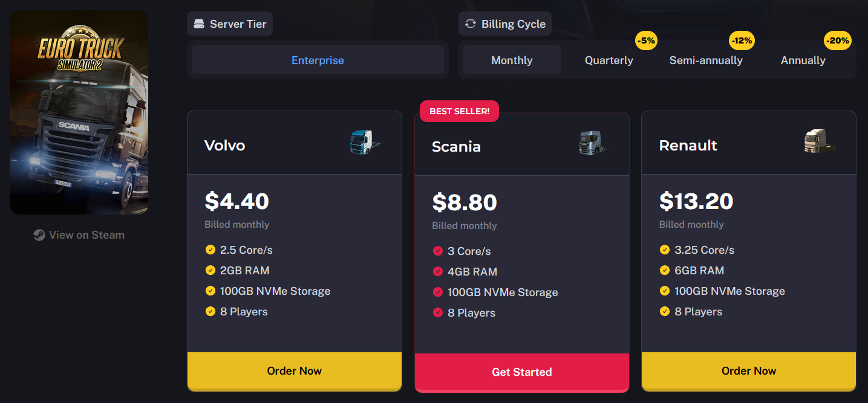This screenshot has width=868, height=403.
Task: Select Annually billing cycle
Action: 803,60
